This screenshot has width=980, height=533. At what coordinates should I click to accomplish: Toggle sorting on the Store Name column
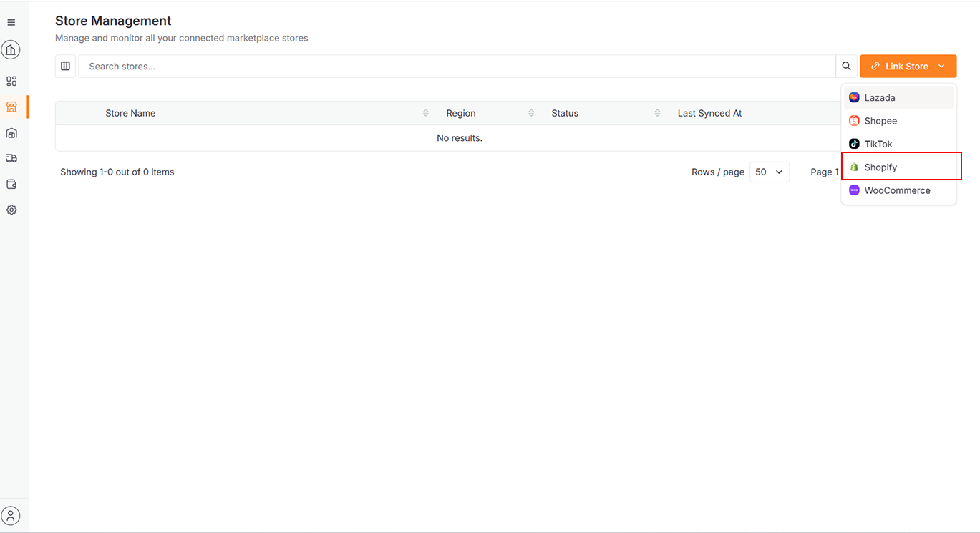425,112
